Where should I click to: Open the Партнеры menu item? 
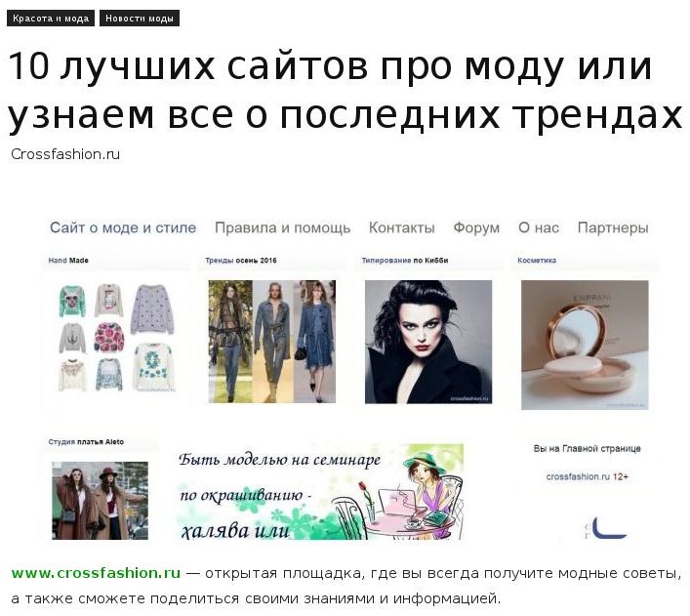pyautogui.click(x=613, y=227)
